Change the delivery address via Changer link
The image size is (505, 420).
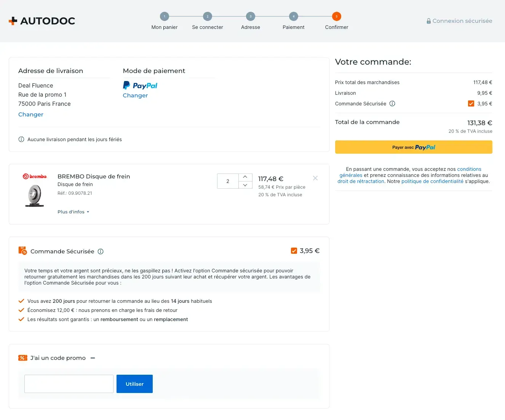(x=31, y=115)
